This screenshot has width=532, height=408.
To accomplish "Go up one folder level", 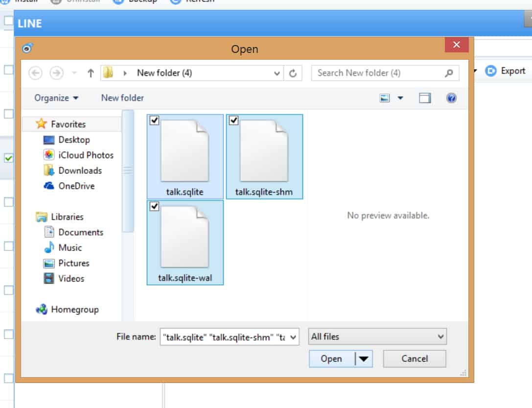I will [x=91, y=73].
